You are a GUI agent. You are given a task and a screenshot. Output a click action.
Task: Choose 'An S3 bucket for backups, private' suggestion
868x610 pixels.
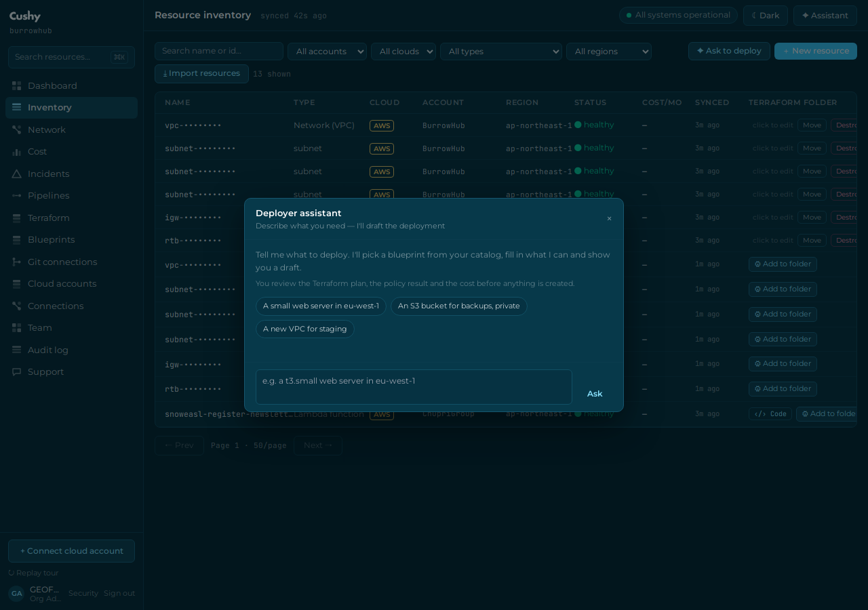(x=459, y=306)
